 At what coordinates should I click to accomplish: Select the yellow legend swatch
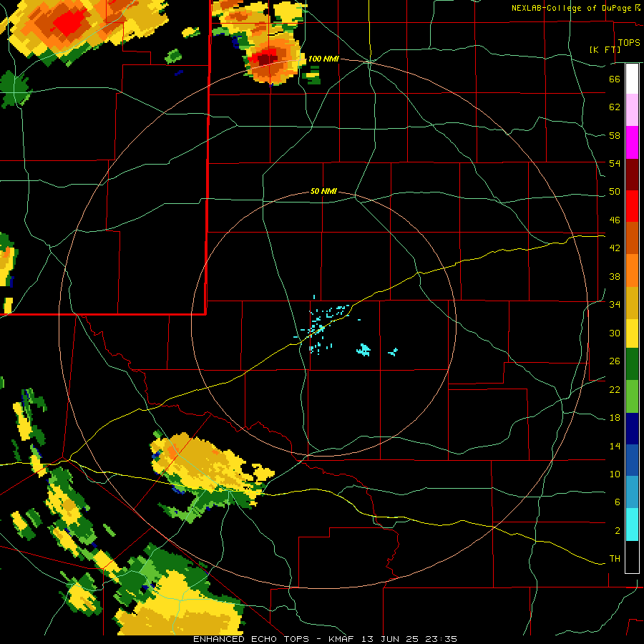pyautogui.click(x=632, y=333)
